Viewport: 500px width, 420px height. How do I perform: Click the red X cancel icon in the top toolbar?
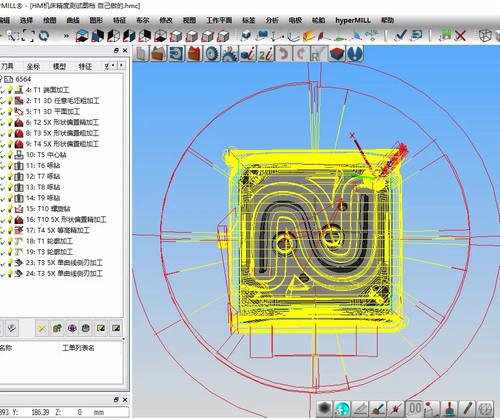coord(460,35)
